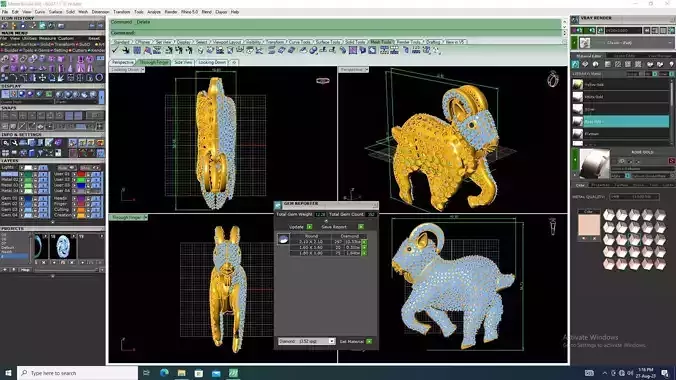
Task: Click the first Icon History icon
Action: tap(5, 25)
